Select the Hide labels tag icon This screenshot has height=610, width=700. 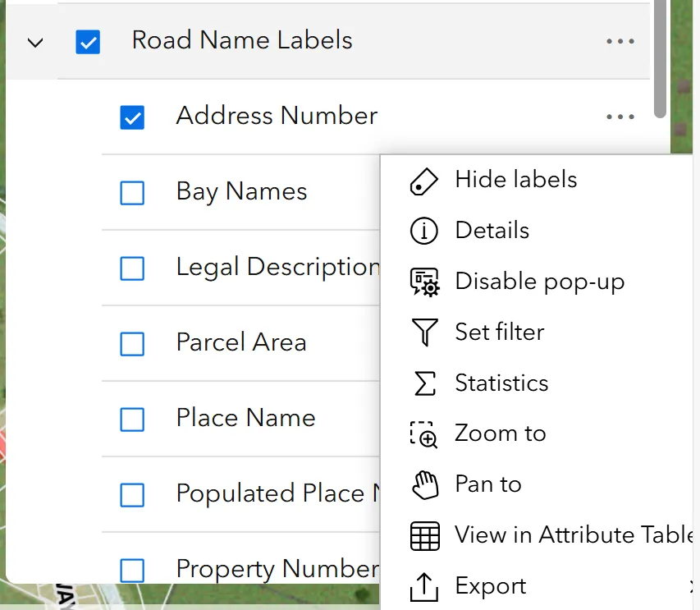pyautogui.click(x=423, y=180)
